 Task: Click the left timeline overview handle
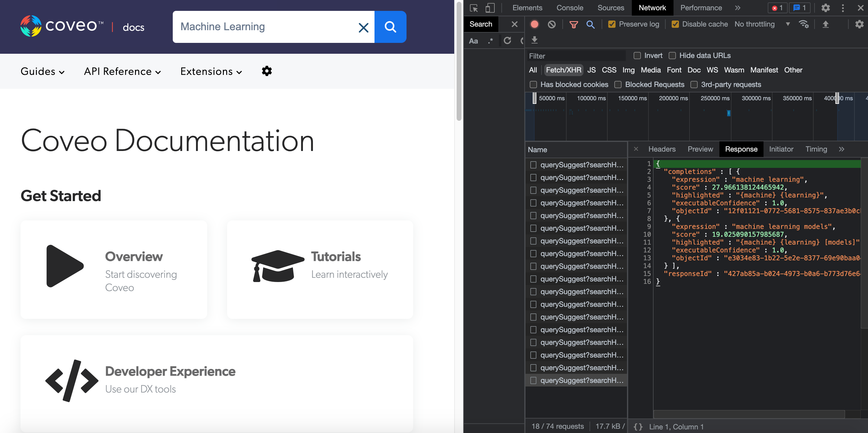tap(534, 98)
